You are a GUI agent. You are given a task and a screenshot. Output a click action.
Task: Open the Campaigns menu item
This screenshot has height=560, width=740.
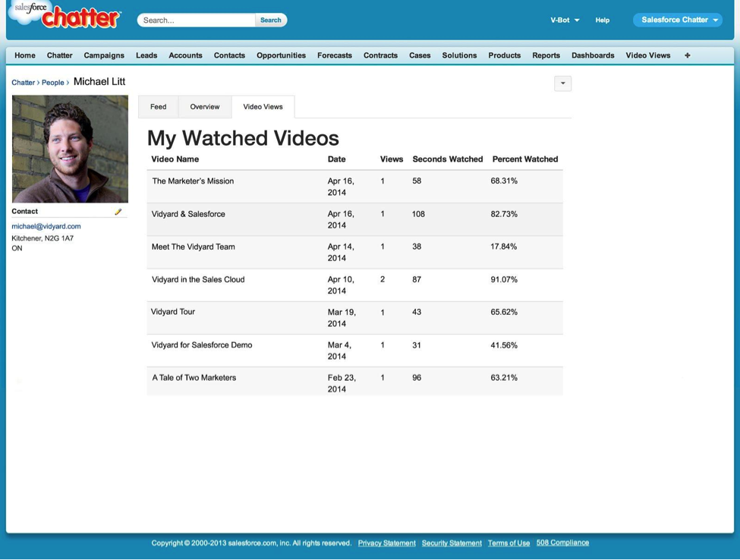[x=104, y=55]
